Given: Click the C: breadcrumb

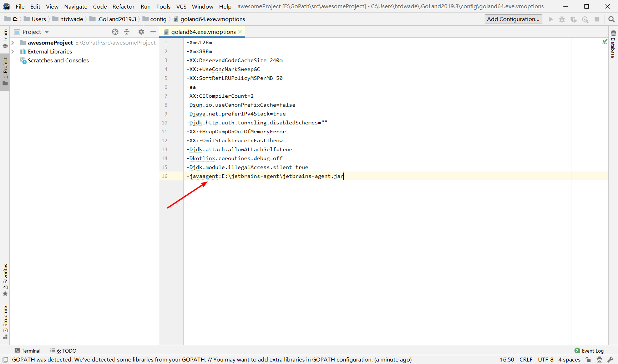Looking at the screenshot, I should coord(11,19).
